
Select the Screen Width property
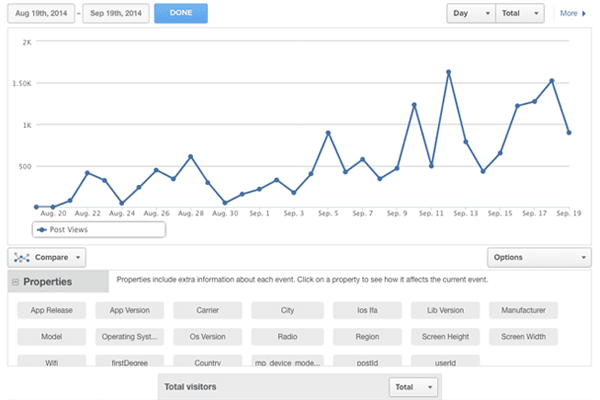[524, 337]
